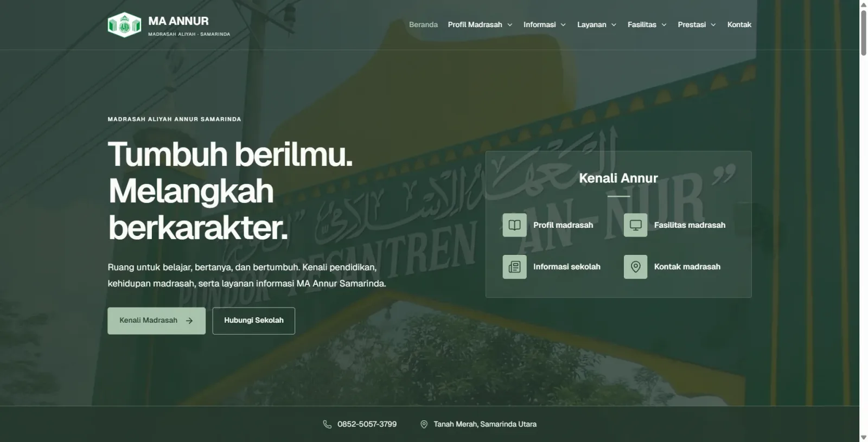Open the Informasi sekolah link text

tap(567, 267)
